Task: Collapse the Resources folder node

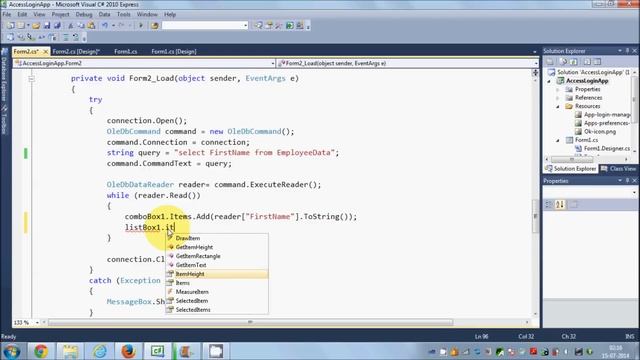Action: click(558, 106)
